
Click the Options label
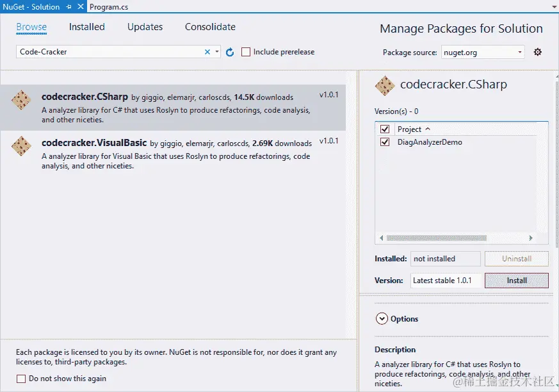[x=404, y=319]
